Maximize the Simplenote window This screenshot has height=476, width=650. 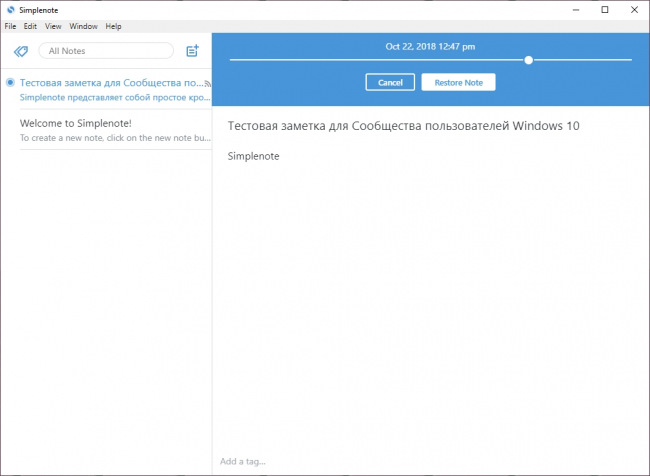pyautogui.click(x=605, y=10)
